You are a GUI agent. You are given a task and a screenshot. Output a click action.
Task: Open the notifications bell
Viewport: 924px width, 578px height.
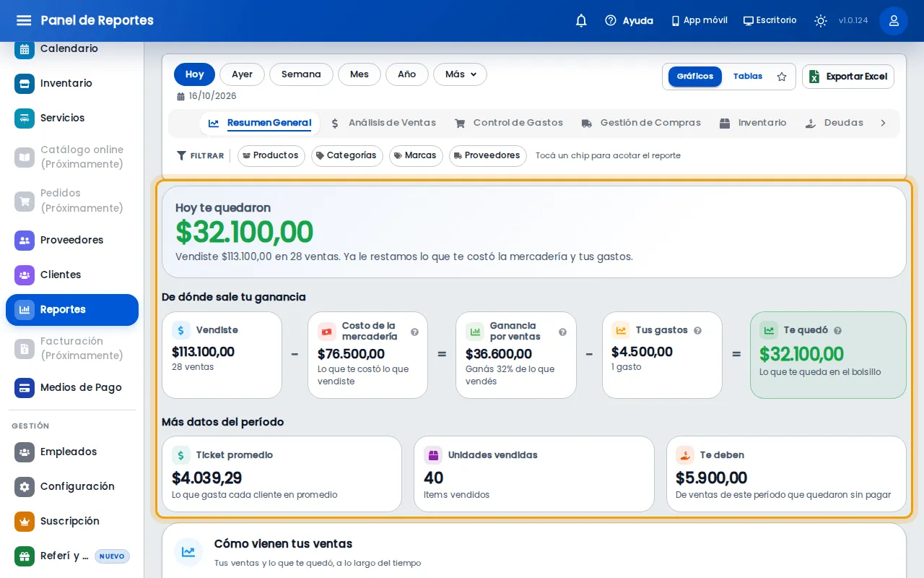click(x=581, y=21)
